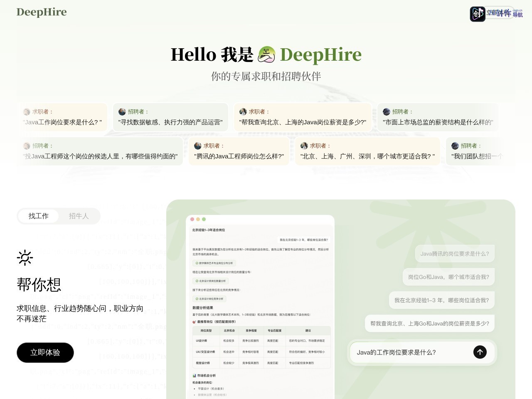
Task: Switch to the 找工作 tab
Action: click(39, 216)
